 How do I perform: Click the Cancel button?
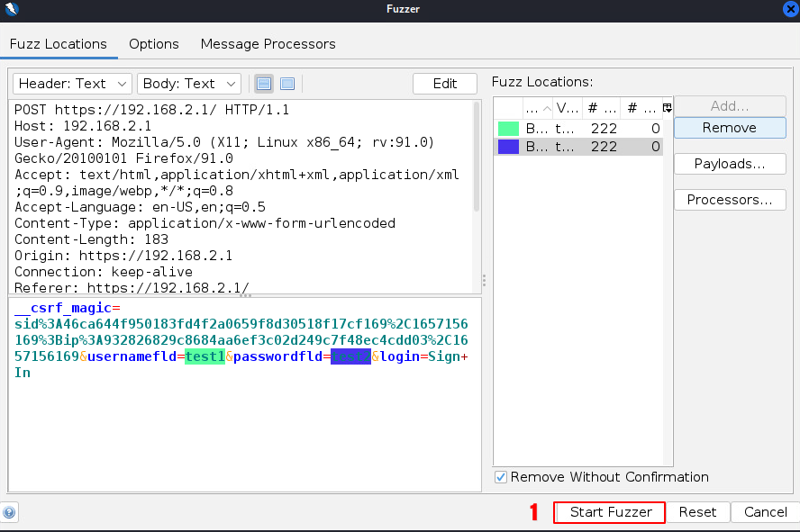765,512
